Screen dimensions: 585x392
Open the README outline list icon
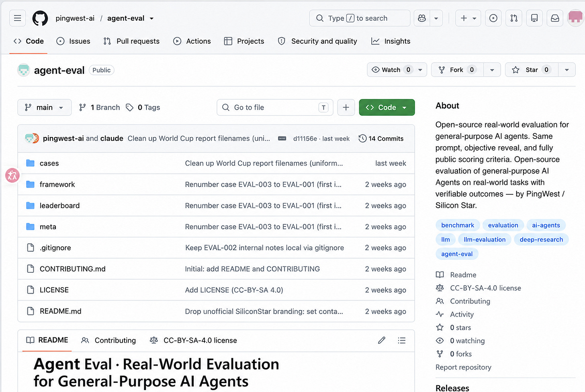point(401,341)
